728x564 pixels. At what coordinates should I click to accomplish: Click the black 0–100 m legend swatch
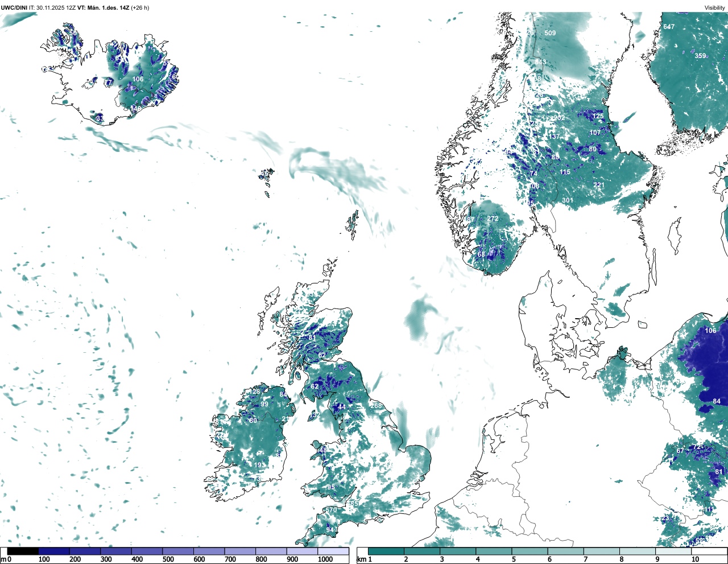23,551
